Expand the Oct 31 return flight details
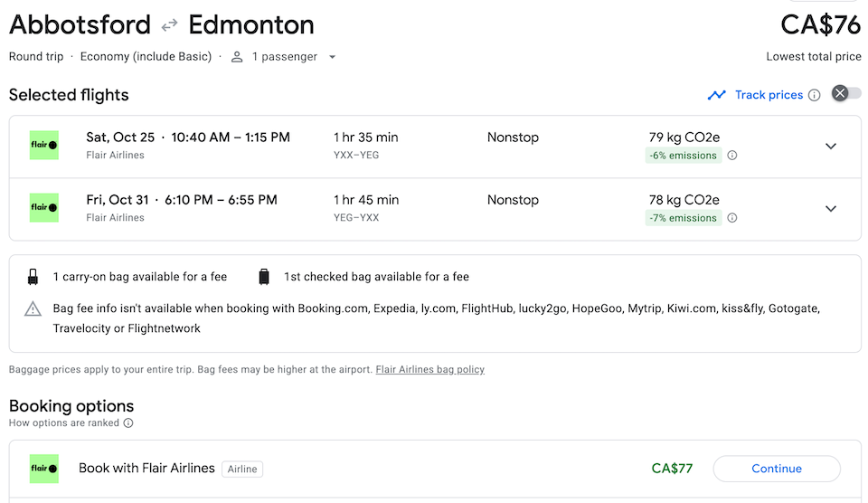Image resolution: width=868 pixels, height=503 pixels. point(831,209)
